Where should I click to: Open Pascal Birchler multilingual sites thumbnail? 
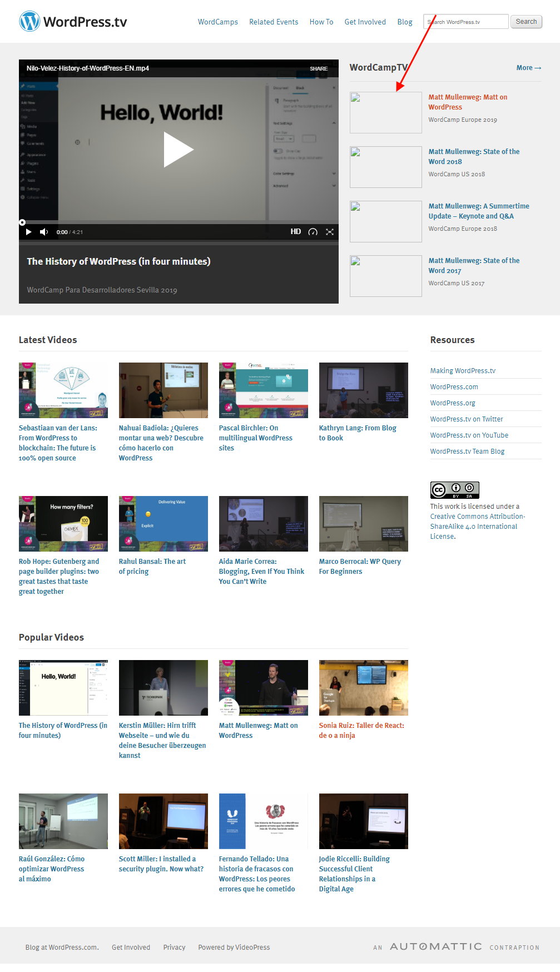(264, 390)
